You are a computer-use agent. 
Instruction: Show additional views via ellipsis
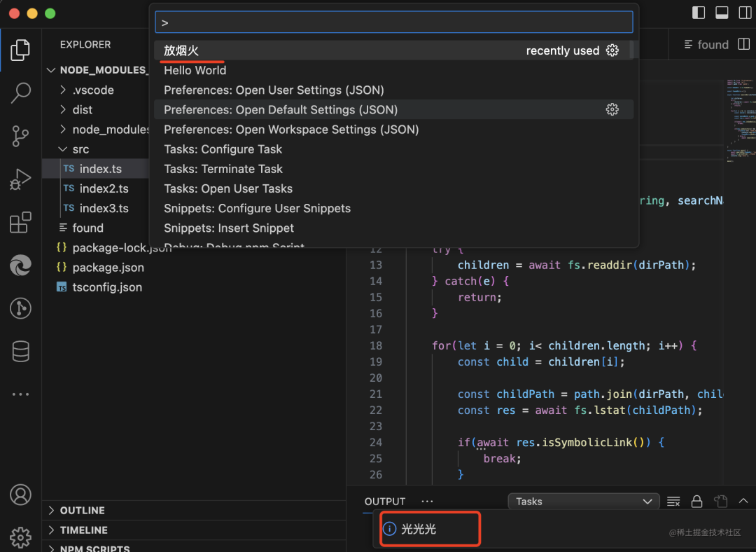pyautogui.click(x=20, y=394)
